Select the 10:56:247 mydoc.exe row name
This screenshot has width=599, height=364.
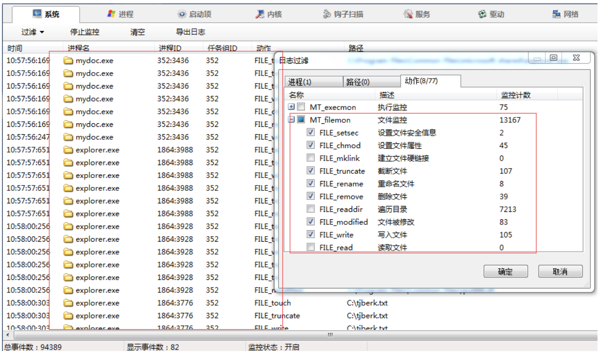point(95,137)
